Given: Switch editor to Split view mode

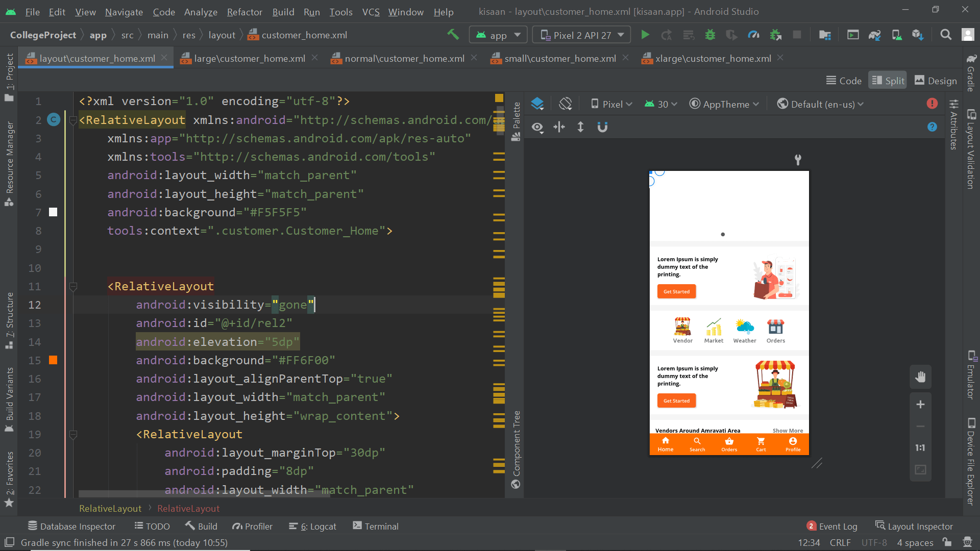Looking at the screenshot, I should tap(888, 81).
